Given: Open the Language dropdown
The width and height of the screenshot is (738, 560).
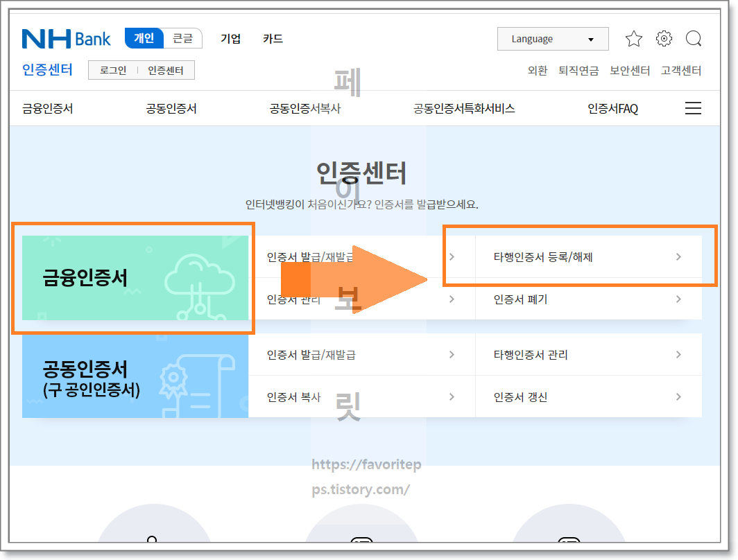Looking at the screenshot, I should coord(553,39).
